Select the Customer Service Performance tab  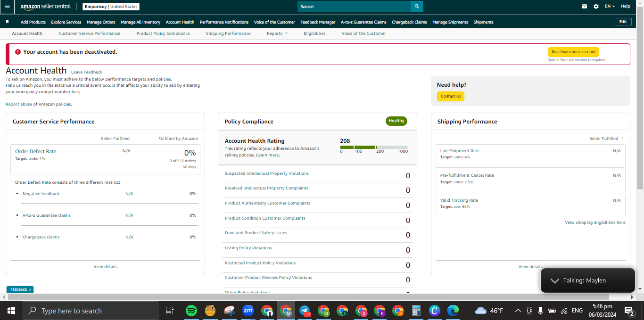(90, 33)
